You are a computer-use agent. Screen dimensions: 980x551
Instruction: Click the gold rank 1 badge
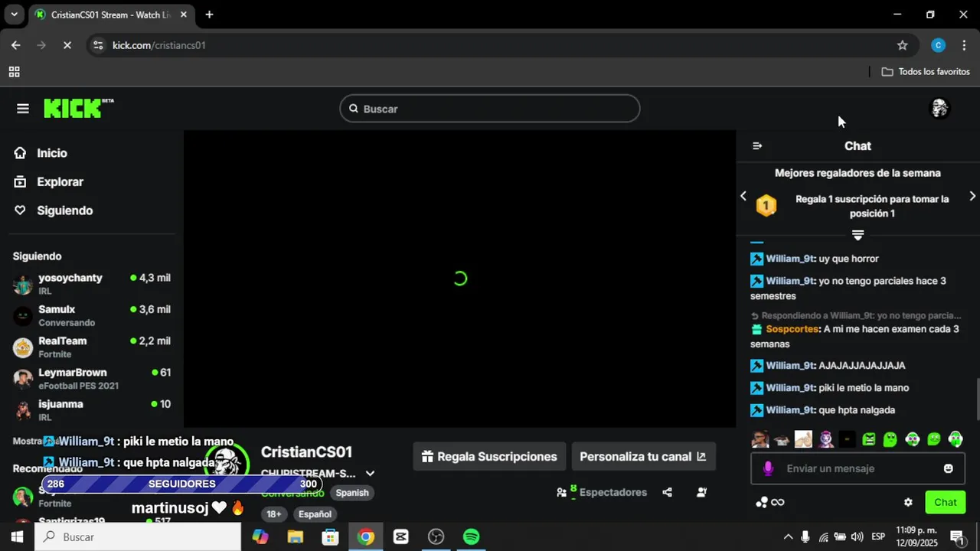pyautogui.click(x=766, y=206)
